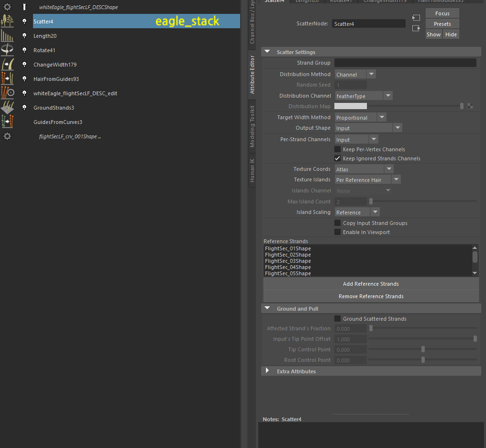The image size is (486, 448).
Task: Click the Distribution Map color swatch
Action: point(351,106)
